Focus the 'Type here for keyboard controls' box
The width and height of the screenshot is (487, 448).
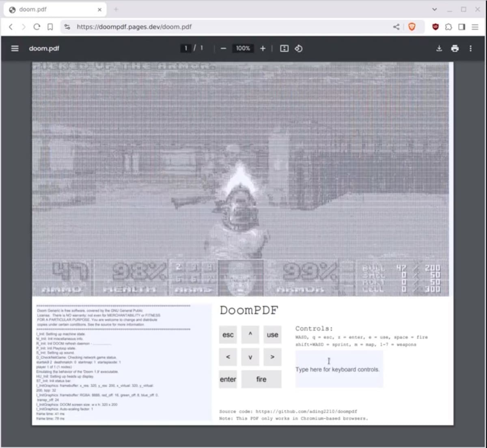coord(339,369)
